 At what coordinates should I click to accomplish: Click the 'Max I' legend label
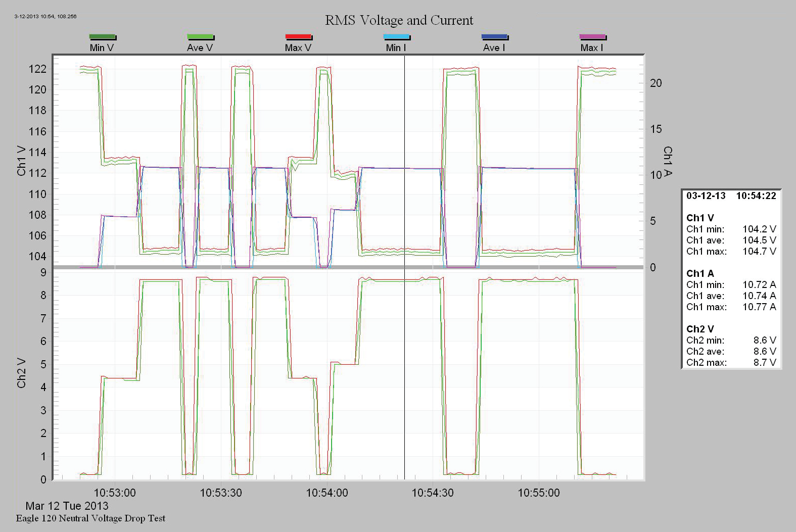[x=592, y=47]
